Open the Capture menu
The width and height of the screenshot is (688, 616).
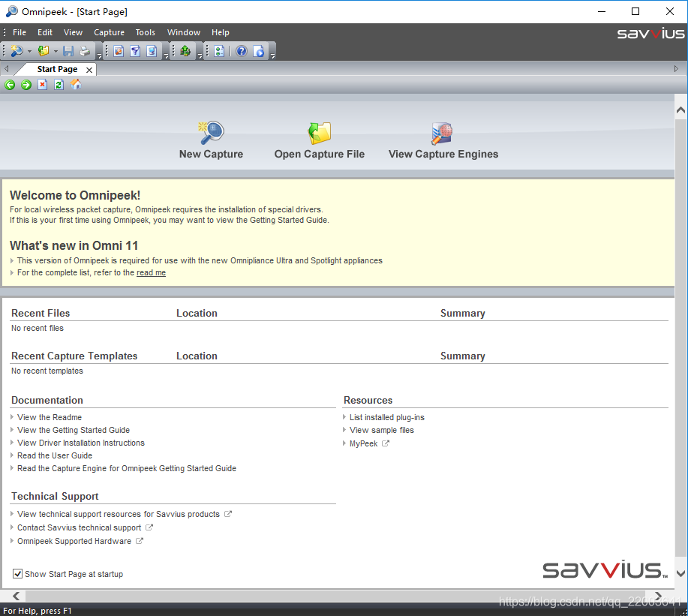point(109,32)
